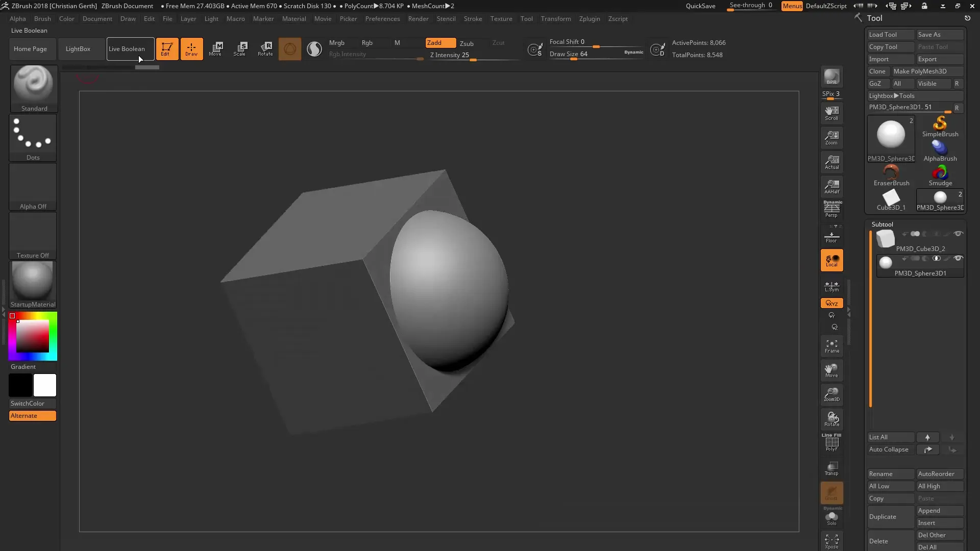Open the Render menu
This screenshot has height=551, width=980.
point(418,19)
